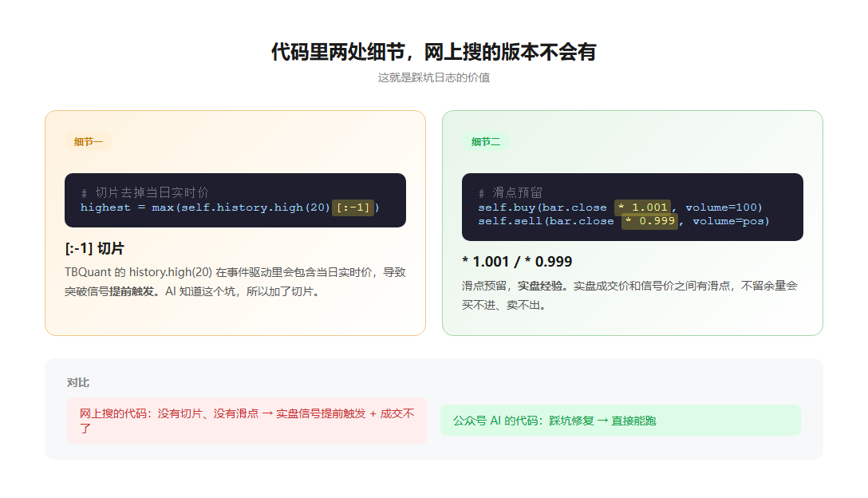The width and height of the screenshot is (868, 498).
Task: Click the 滑点预留，实盘经验 description paragraph
Action: coord(630,295)
